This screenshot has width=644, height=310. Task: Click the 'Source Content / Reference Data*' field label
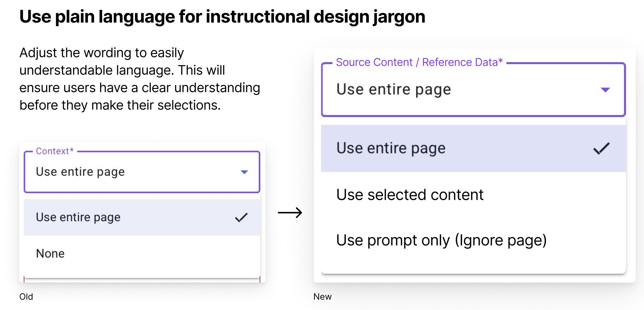point(419,62)
